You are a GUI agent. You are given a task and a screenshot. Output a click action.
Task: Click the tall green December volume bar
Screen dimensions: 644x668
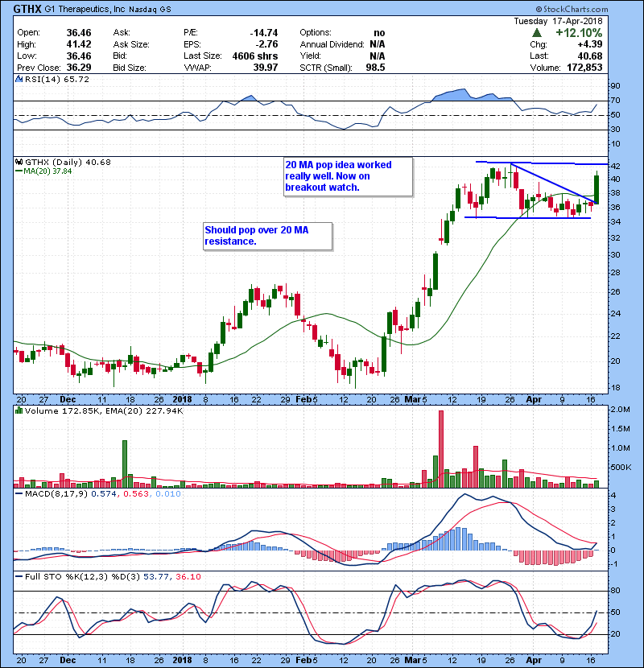pos(125,464)
